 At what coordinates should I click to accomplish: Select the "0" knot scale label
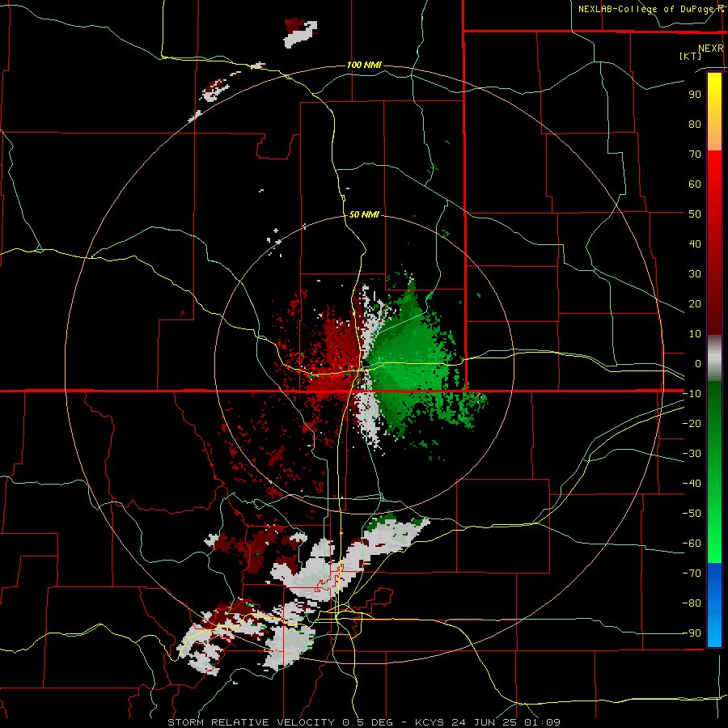(x=698, y=364)
